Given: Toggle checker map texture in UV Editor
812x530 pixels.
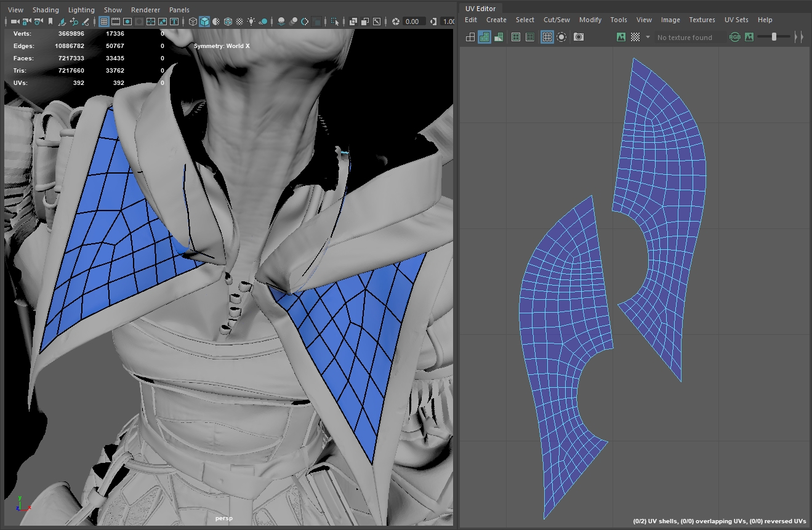Looking at the screenshot, I should click(x=635, y=37).
